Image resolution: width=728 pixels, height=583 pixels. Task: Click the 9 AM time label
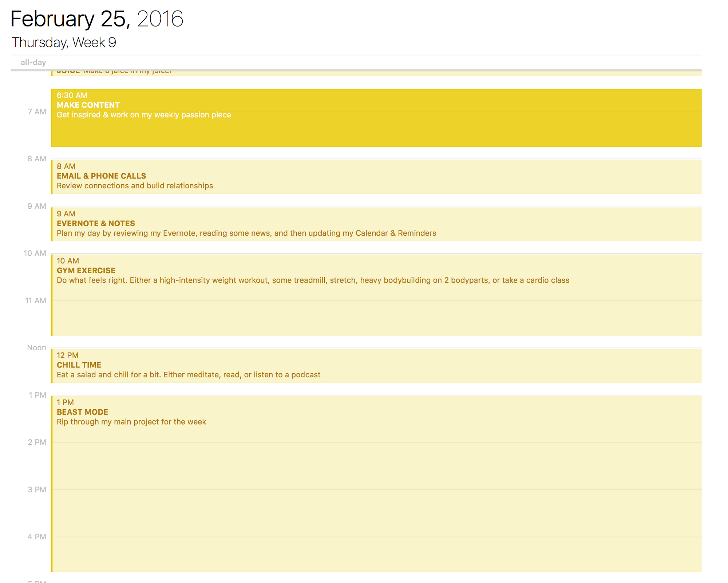[37, 206]
